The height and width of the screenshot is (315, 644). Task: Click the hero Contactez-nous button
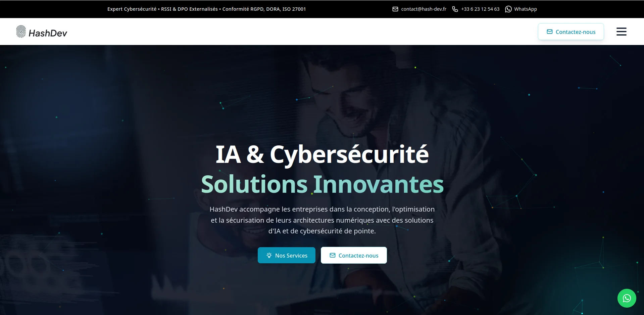pos(354,255)
